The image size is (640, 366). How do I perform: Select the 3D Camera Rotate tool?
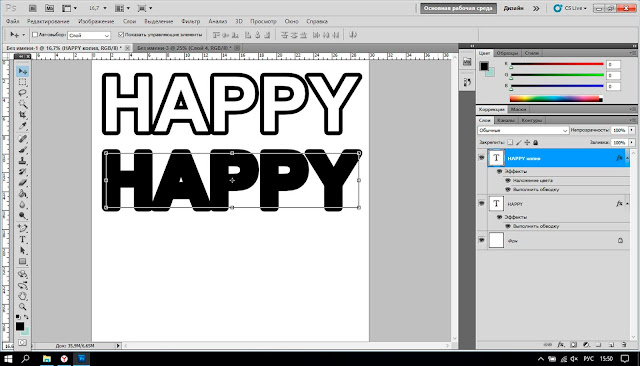(x=22, y=285)
